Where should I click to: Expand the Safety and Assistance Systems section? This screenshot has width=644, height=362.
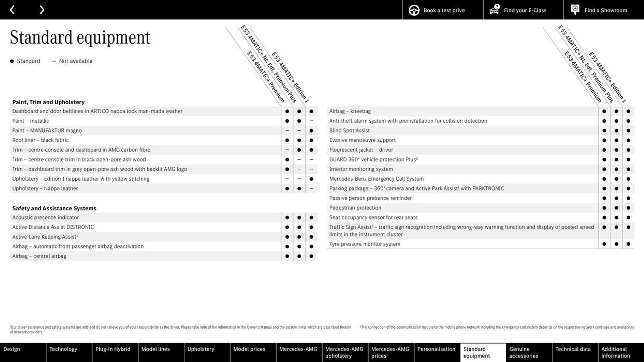pyautogui.click(x=54, y=208)
